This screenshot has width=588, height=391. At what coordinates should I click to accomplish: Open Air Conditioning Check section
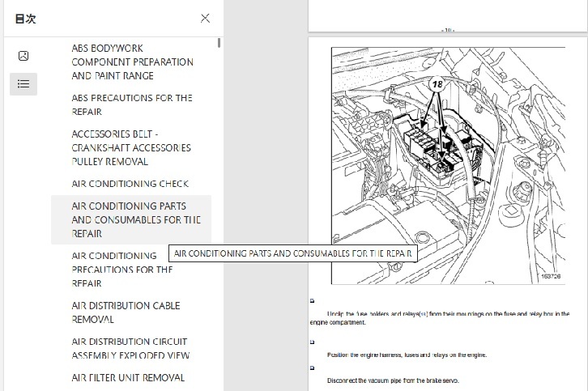tap(130, 184)
